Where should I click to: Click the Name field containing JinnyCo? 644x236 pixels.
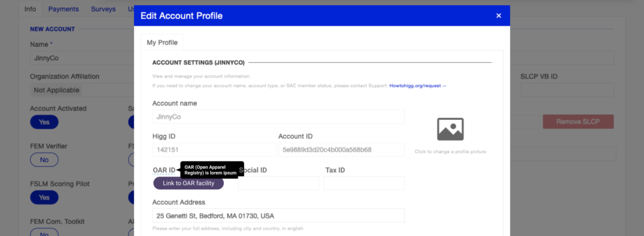pyautogui.click(x=82, y=58)
